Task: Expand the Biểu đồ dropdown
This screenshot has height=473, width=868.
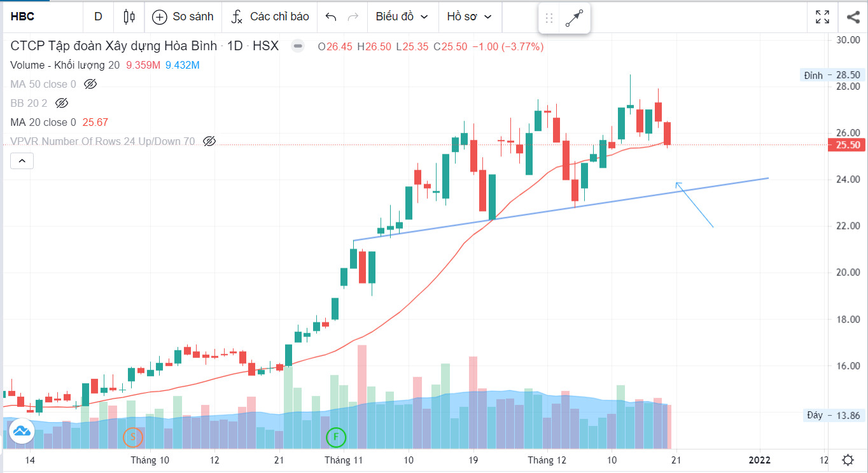Action: (402, 17)
